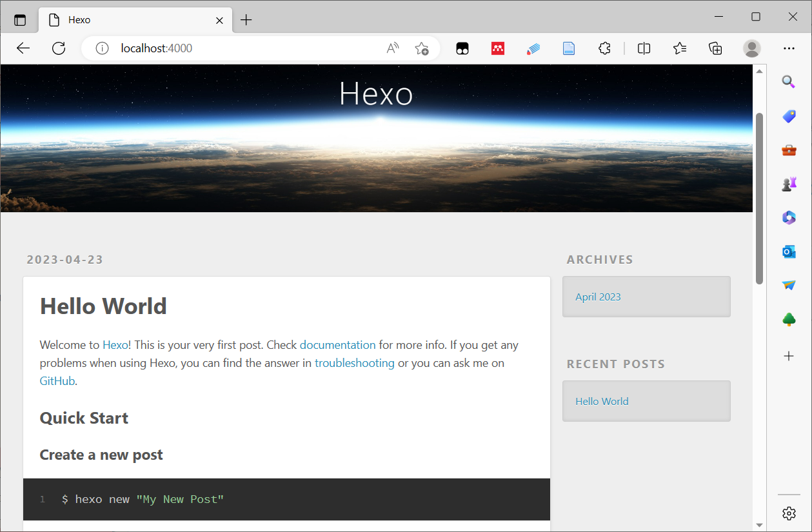
Task: Select the Hexo browser tab
Action: pos(129,20)
